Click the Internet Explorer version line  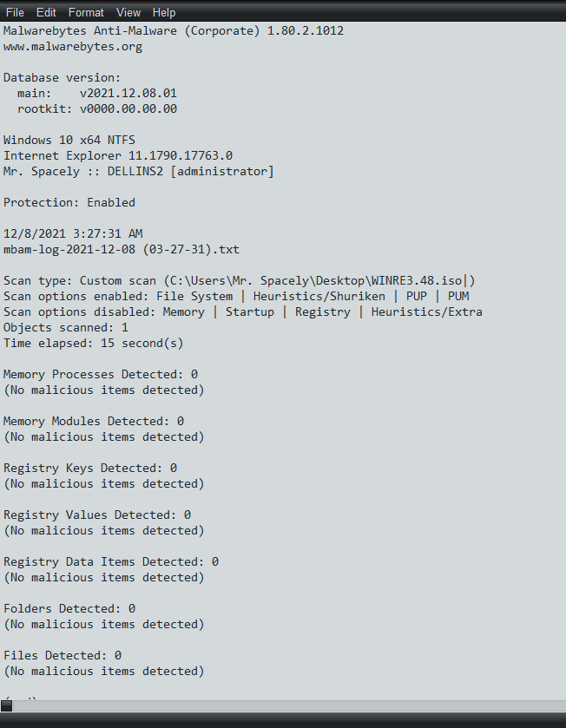pos(118,155)
